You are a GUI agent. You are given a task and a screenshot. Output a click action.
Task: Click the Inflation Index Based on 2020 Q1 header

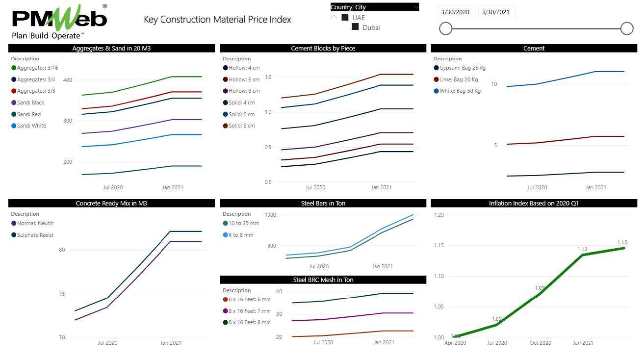pos(534,203)
